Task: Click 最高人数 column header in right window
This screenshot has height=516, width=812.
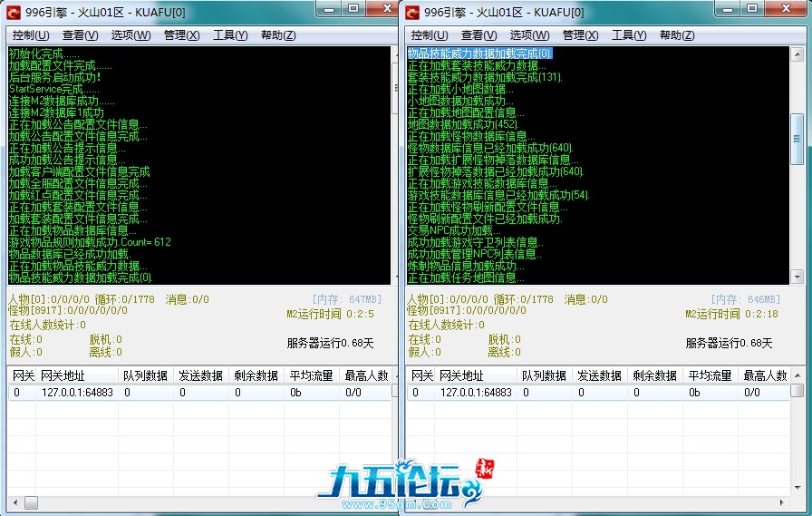Action: pos(765,375)
